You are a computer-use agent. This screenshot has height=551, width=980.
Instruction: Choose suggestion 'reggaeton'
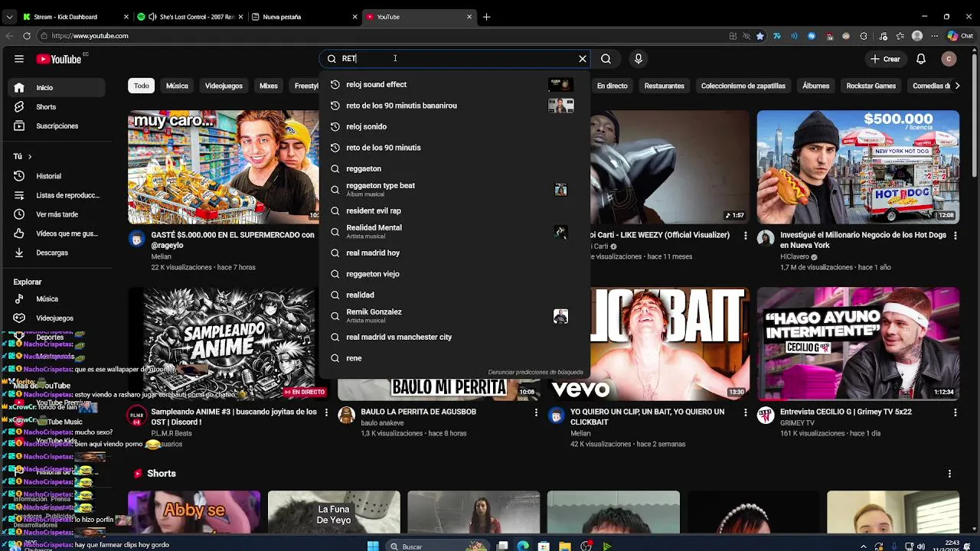tap(454, 168)
